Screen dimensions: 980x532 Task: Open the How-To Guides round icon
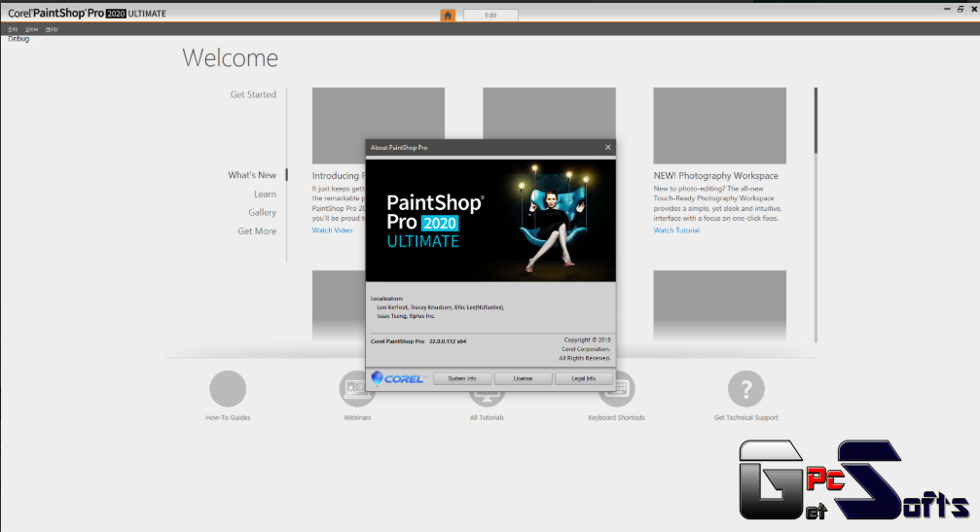pyautogui.click(x=228, y=388)
